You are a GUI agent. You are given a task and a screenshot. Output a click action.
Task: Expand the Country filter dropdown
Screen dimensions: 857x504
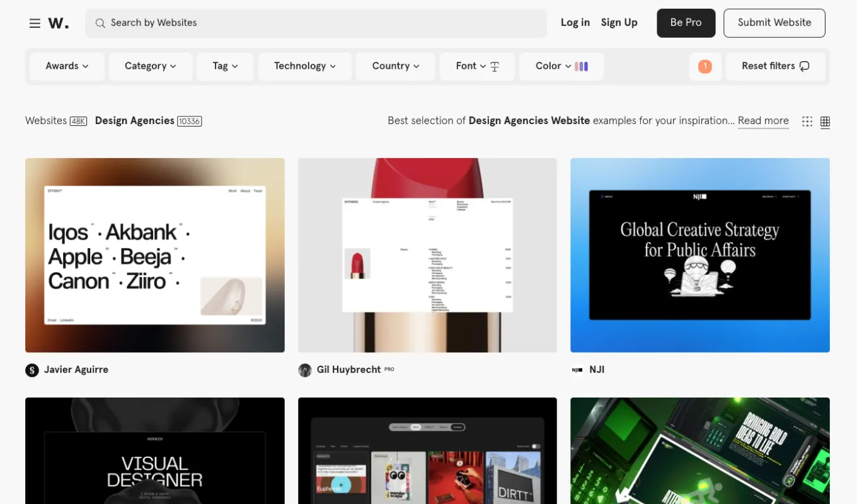396,66
